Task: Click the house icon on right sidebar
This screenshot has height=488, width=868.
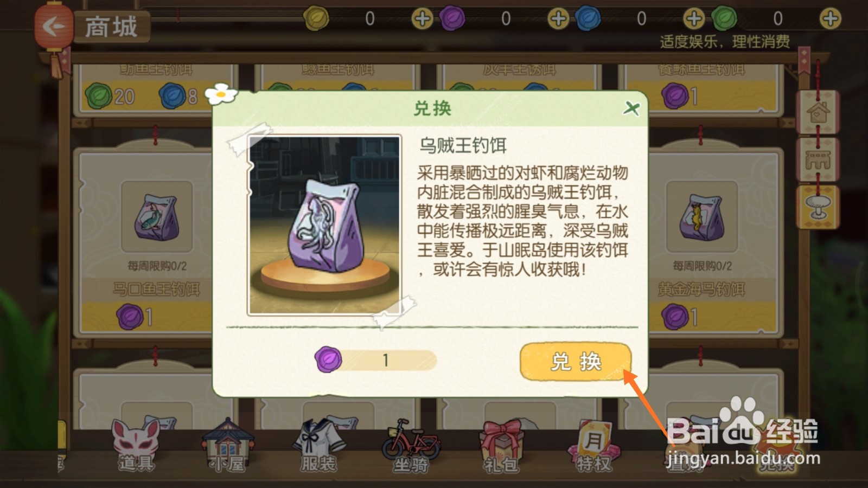Action: pyautogui.click(x=818, y=112)
